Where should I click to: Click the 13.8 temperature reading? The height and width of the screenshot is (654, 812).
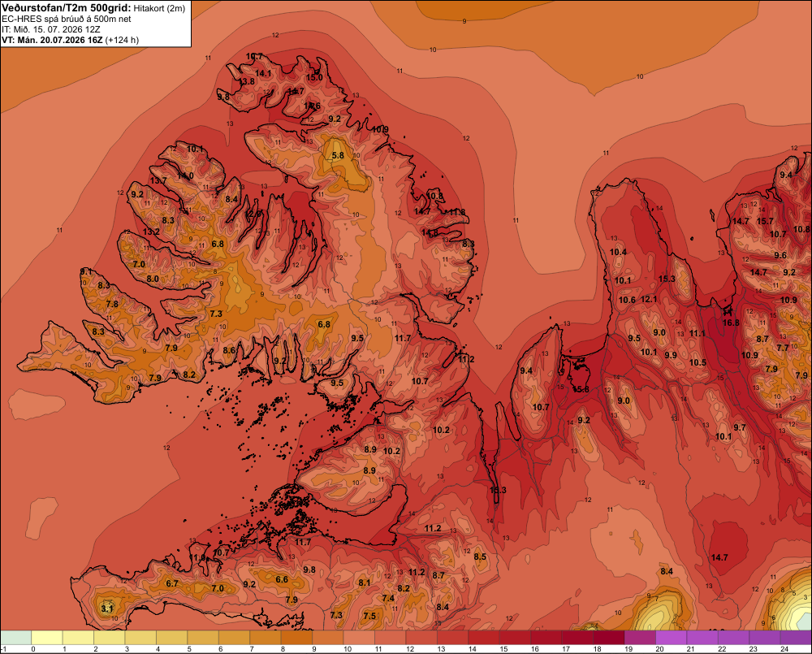click(x=247, y=82)
